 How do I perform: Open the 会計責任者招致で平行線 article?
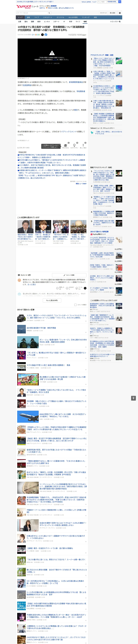(x=41, y=328)
